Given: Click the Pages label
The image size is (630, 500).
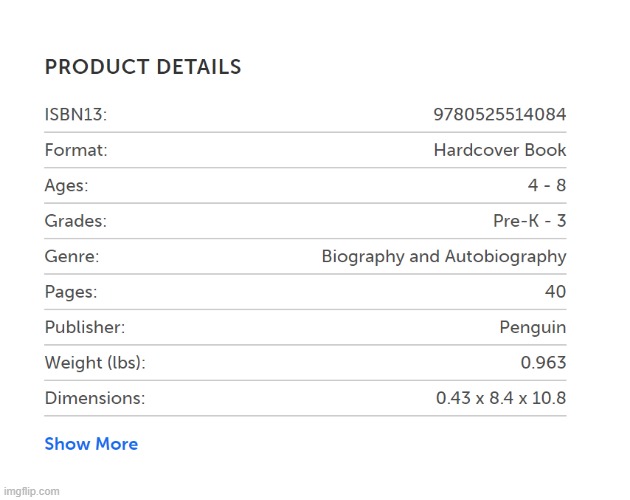Looking at the screenshot, I should click(x=70, y=292).
